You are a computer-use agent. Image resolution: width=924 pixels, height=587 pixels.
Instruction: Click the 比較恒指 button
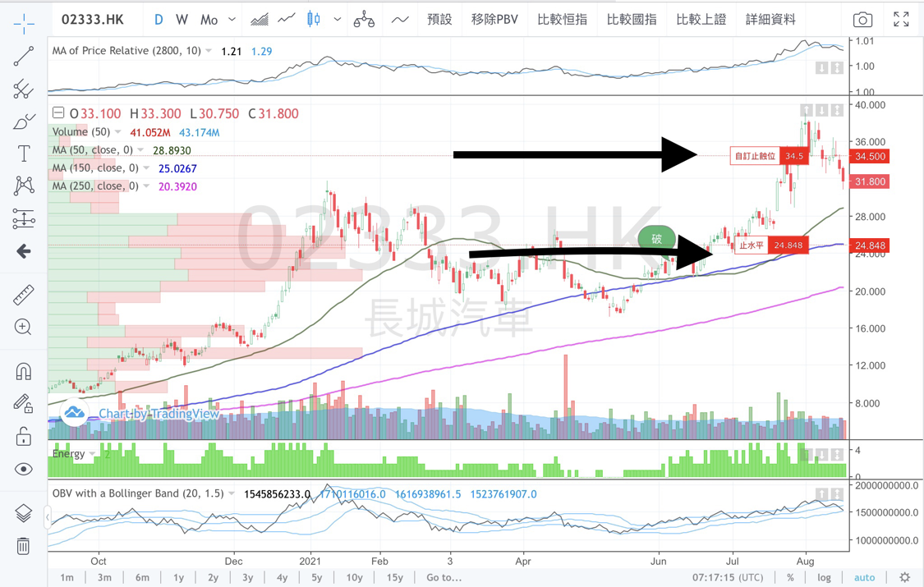(562, 20)
